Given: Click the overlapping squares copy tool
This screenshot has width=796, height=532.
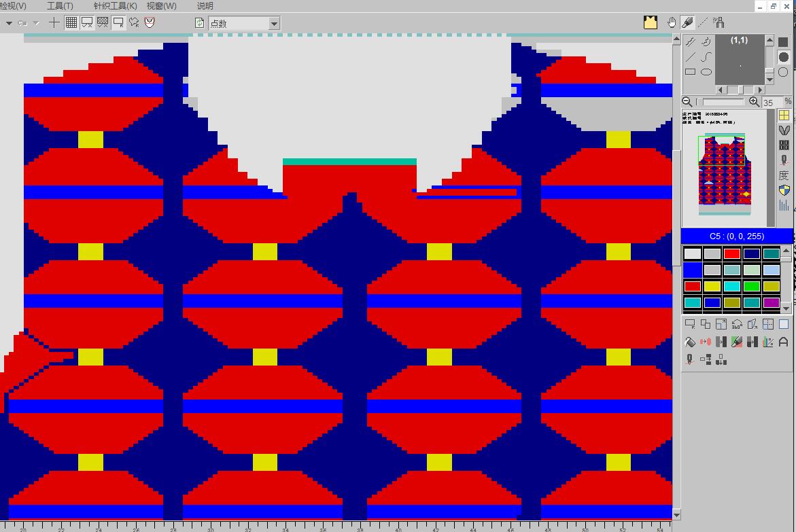Looking at the screenshot, I should [x=706, y=324].
